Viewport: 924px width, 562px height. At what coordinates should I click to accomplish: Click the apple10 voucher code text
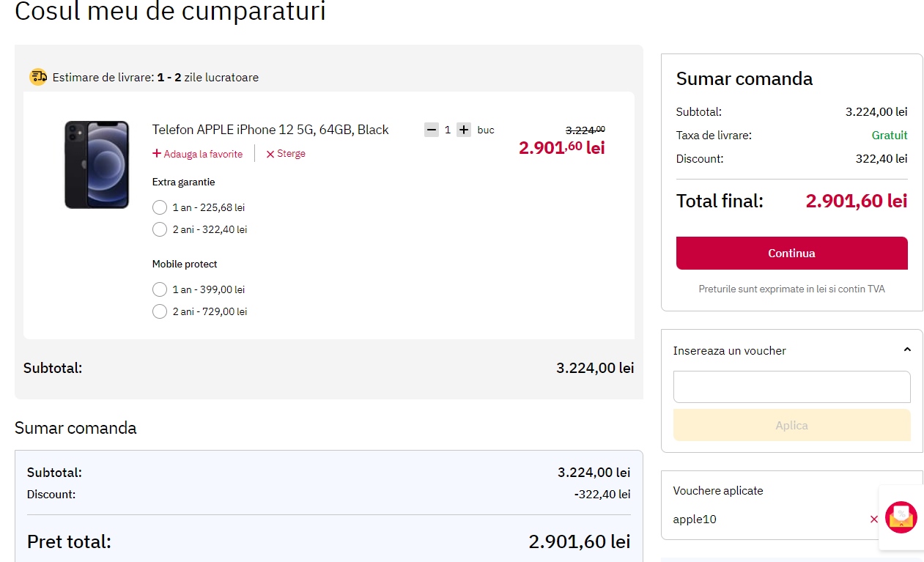(x=695, y=520)
